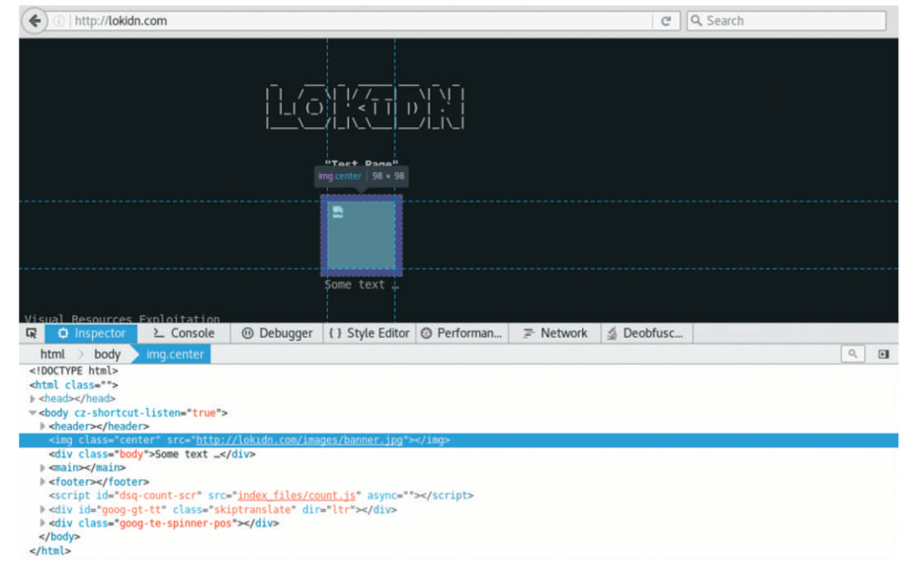This screenshot has height=570, width=924.
Task: Open site info icon beside the URL
Action: (59, 21)
